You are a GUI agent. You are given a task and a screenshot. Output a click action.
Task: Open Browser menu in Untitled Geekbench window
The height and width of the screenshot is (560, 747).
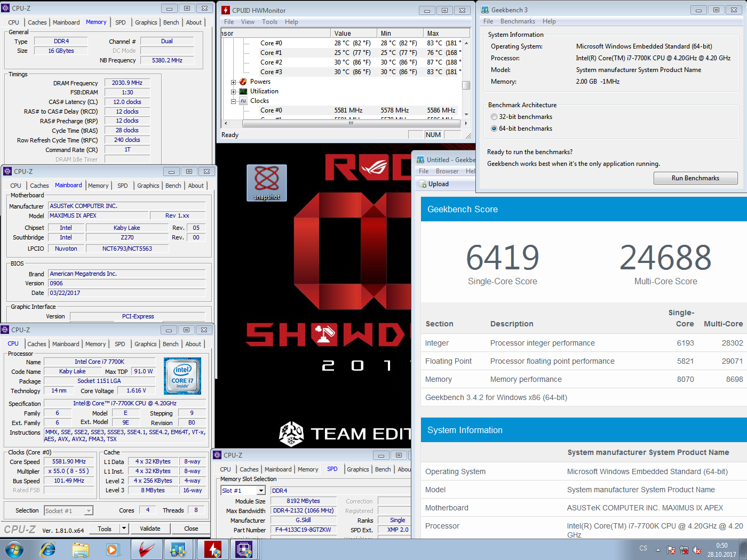click(x=447, y=171)
